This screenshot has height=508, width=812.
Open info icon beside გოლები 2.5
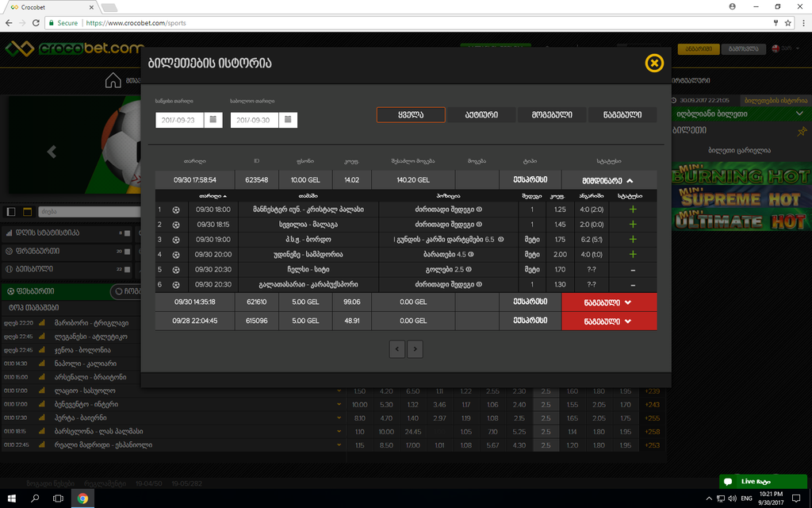pyautogui.click(x=469, y=270)
